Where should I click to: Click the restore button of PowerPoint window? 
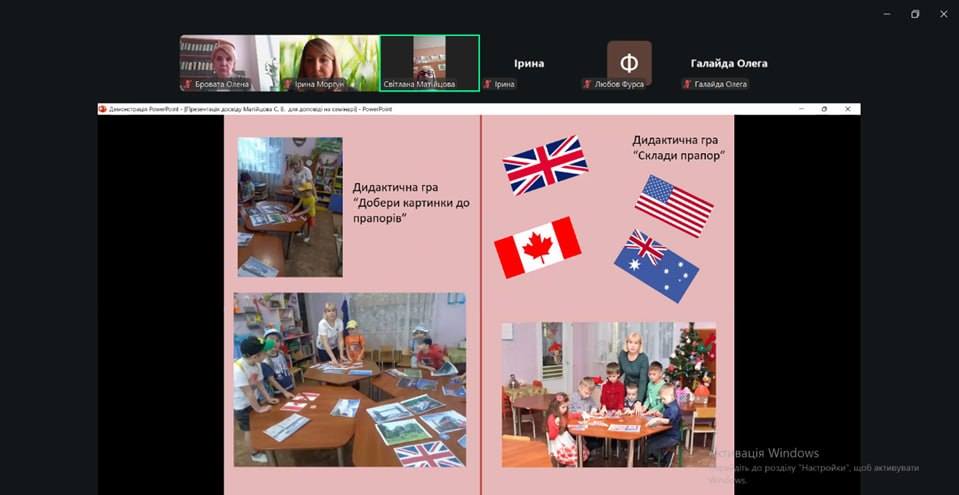(824, 109)
